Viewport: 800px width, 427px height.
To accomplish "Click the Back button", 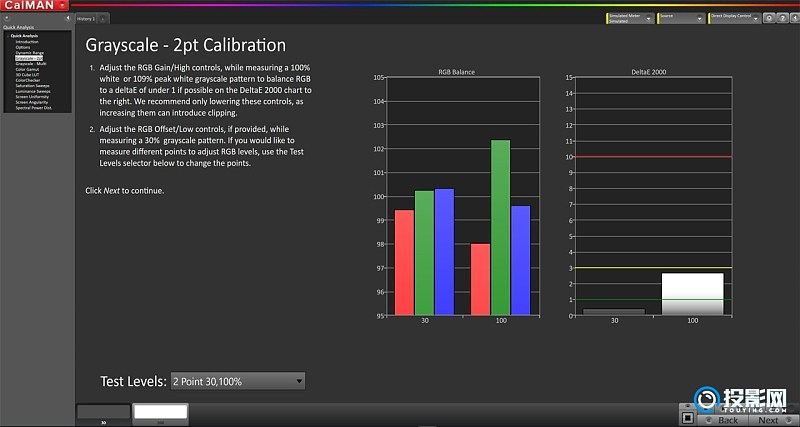I will tap(722, 420).
